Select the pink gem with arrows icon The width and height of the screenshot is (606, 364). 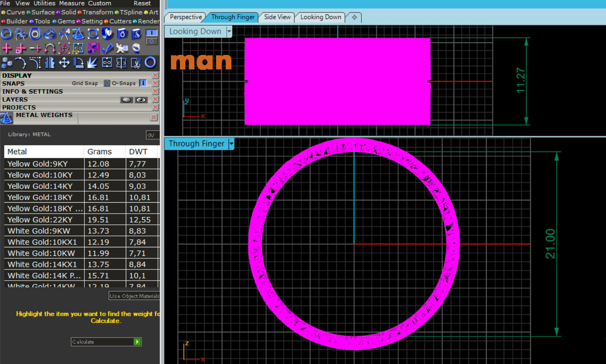(x=64, y=49)
